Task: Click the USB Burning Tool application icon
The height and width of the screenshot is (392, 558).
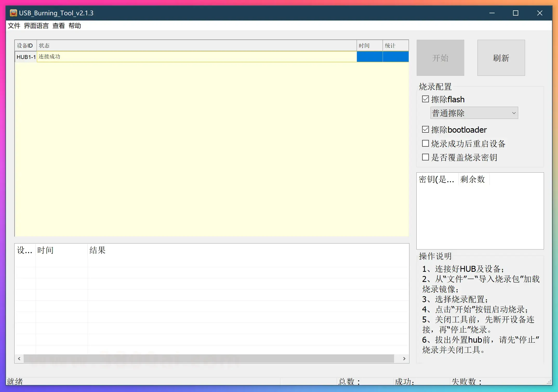Action: [13, 13]
